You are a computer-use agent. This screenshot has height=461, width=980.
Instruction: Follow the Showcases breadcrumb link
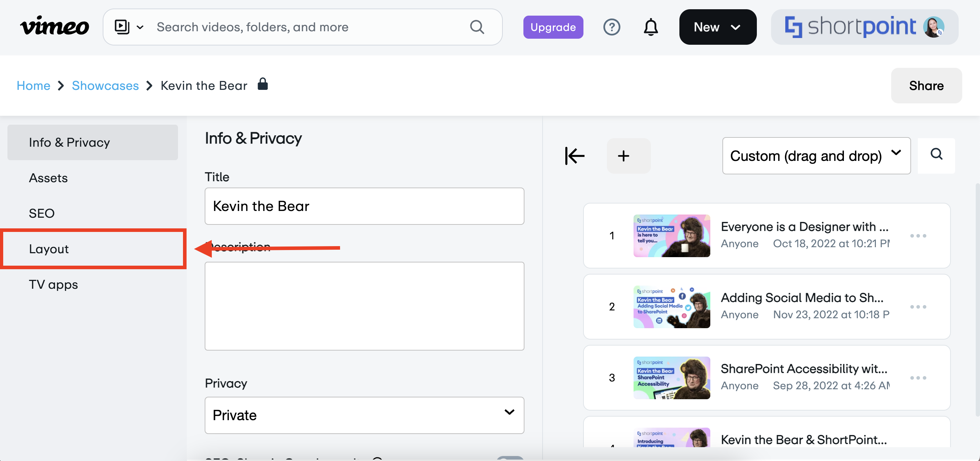105,86
